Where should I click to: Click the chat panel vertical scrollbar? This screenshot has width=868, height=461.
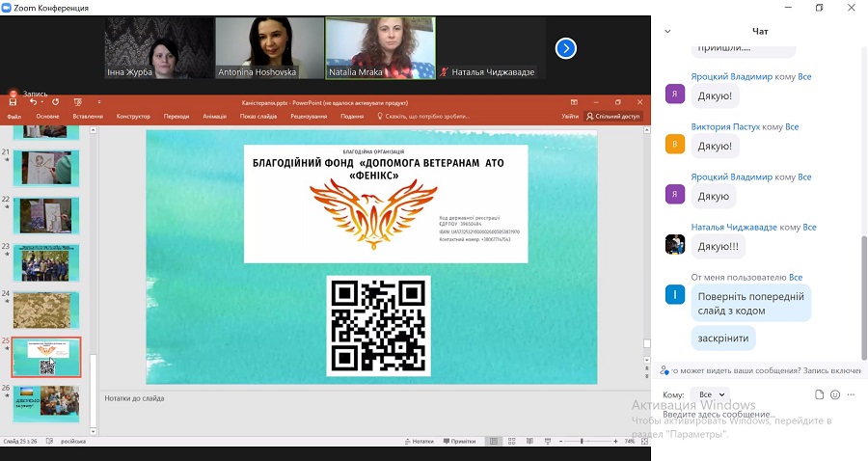point(864,298)
